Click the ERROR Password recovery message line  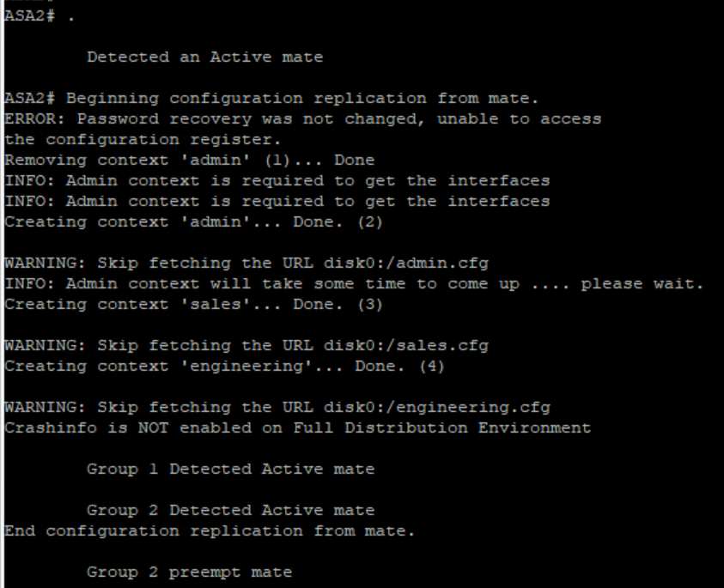click(x=302, y=119)
